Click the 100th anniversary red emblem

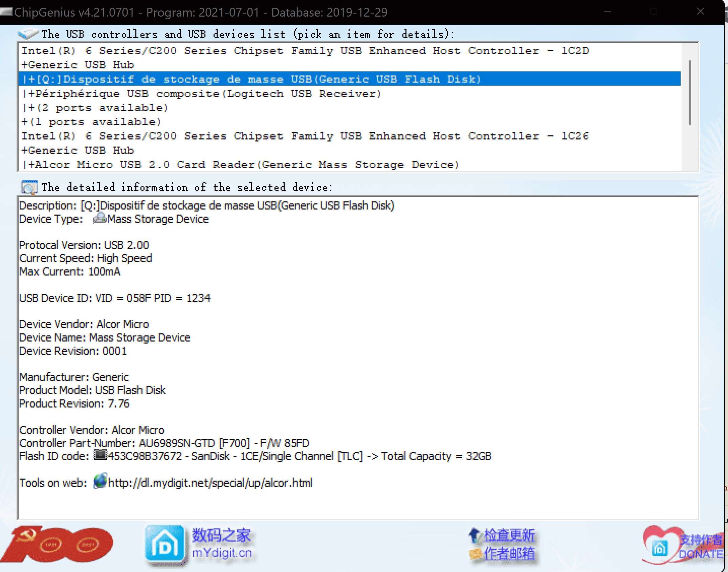pyautogui.click(x=57, y=544)
